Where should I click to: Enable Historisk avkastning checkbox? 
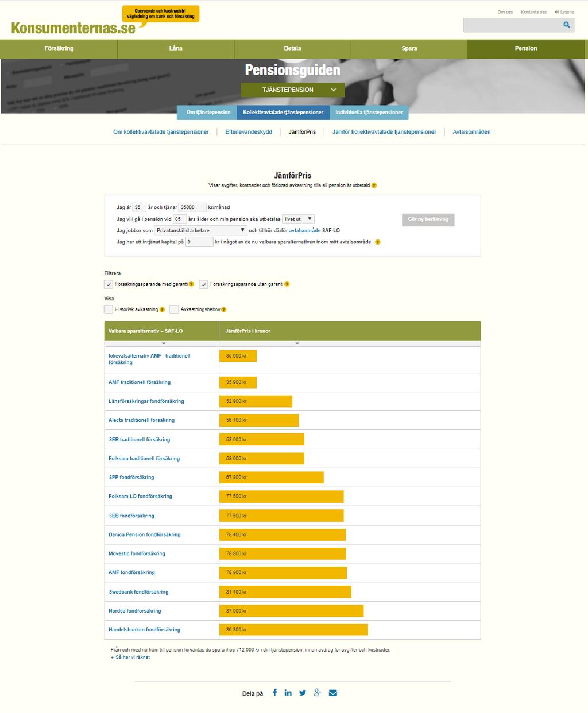click(109, 309)
